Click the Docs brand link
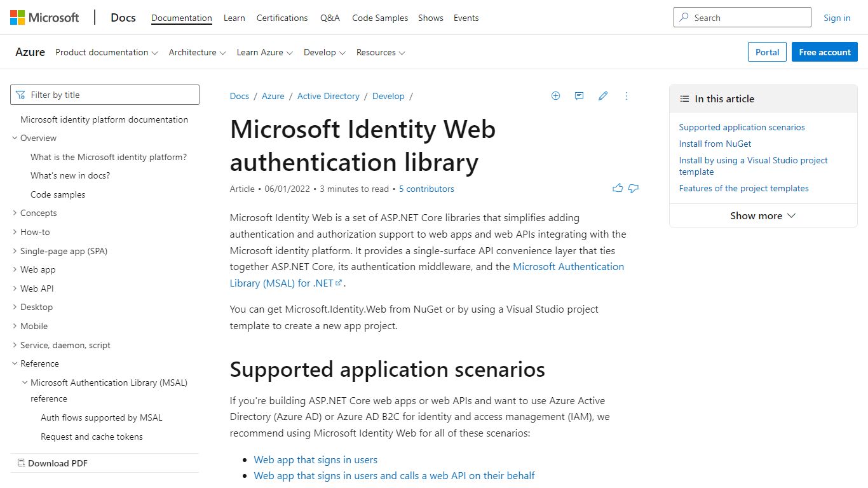 coord(123,18)
